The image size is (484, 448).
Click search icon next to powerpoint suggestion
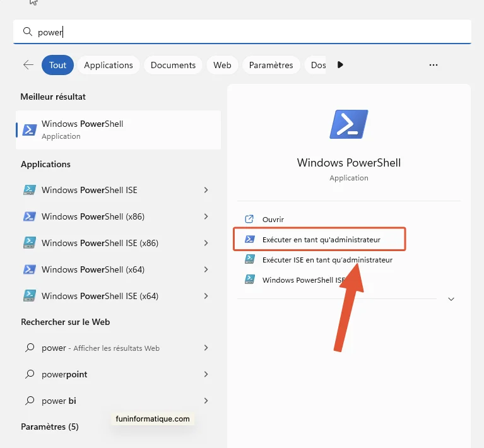30,374
